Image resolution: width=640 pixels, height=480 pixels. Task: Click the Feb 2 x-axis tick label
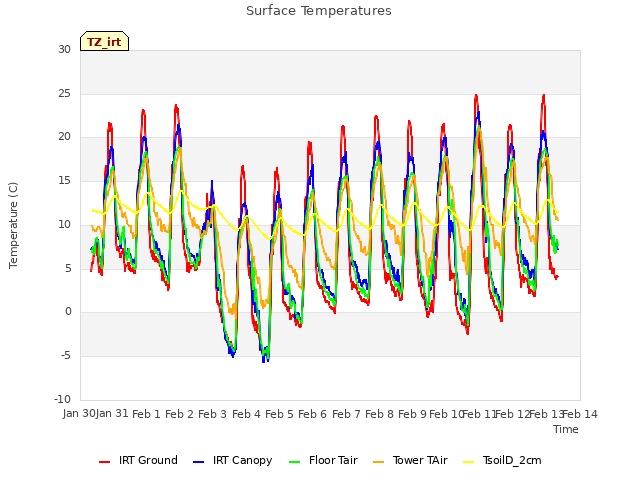(x=179, y=414)
